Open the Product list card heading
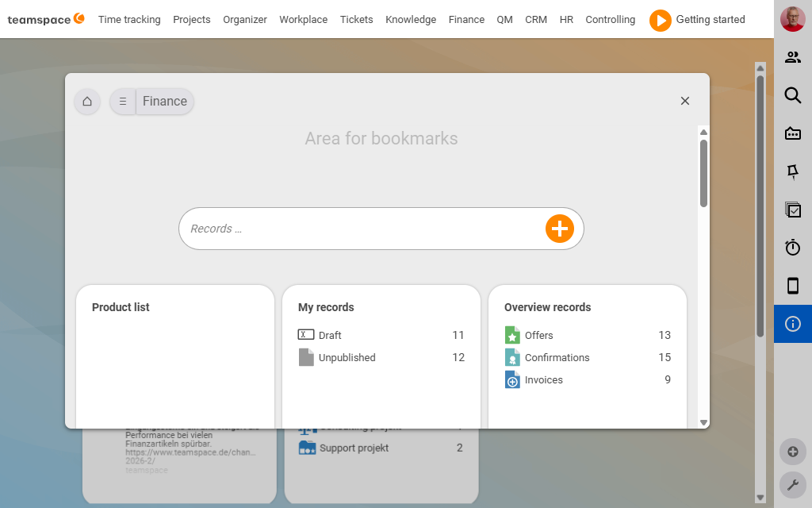 coord(121,307)
